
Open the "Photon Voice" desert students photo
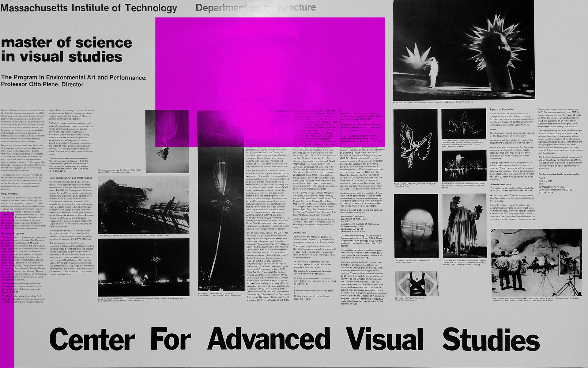pos(537,263)
